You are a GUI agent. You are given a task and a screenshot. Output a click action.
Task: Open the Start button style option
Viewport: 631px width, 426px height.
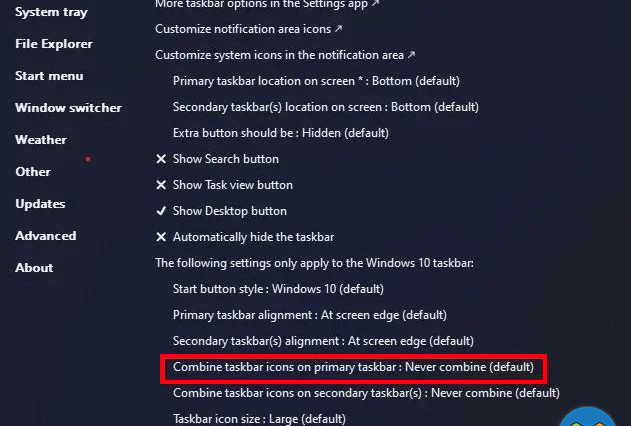pyautogui.click(x=278, y=289)
